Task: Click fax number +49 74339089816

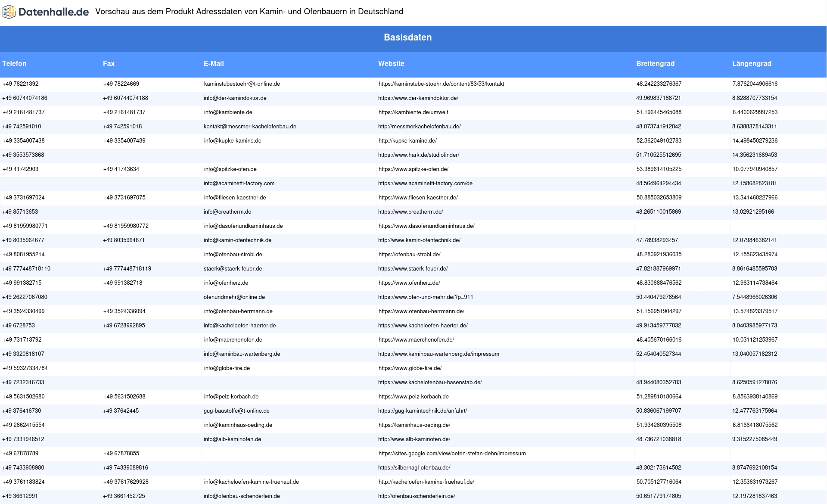Action: click(x=125, y=468)
